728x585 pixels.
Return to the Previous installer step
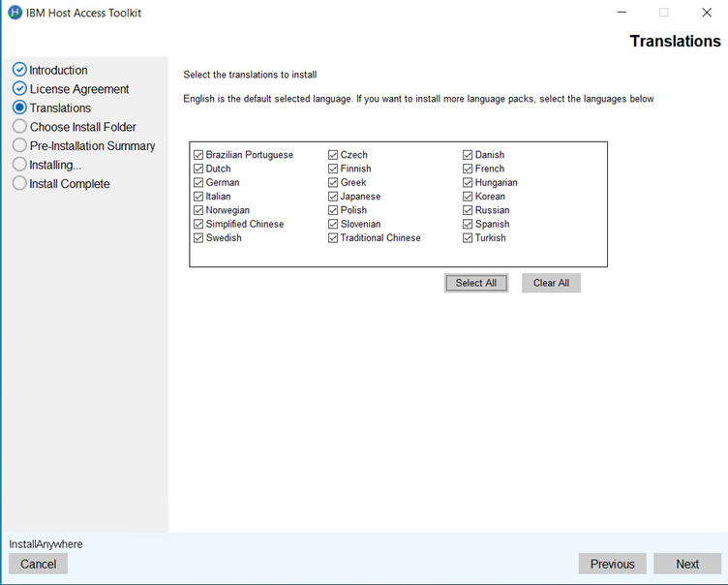pyautogui.click(x=612, y=564)
